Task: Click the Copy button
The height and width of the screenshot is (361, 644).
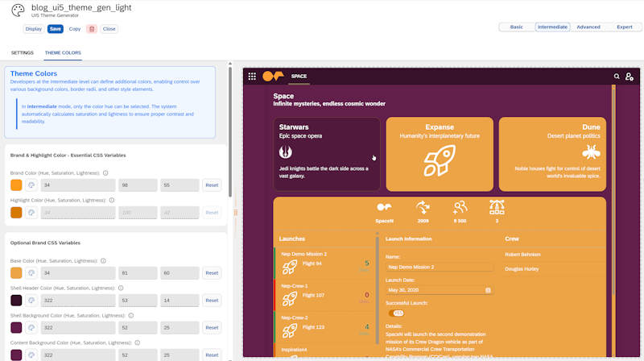Action: [x=75, y=29]
